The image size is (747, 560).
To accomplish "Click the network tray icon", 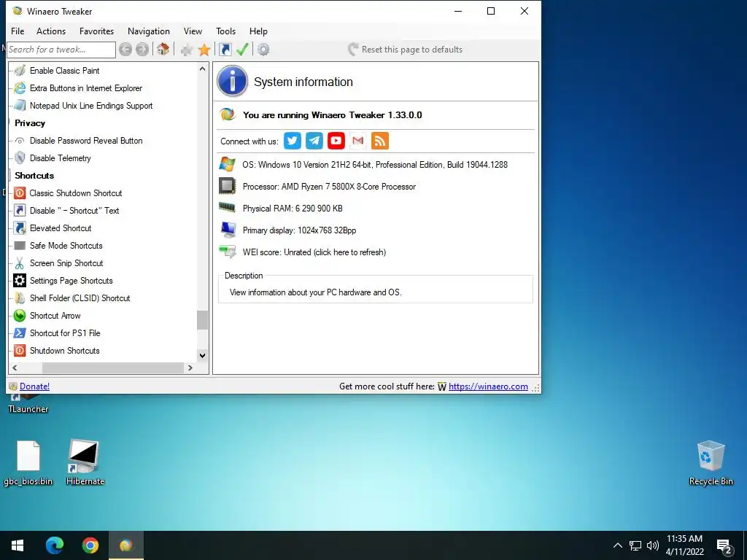I will pyautogui.click(x=635, y=545).
